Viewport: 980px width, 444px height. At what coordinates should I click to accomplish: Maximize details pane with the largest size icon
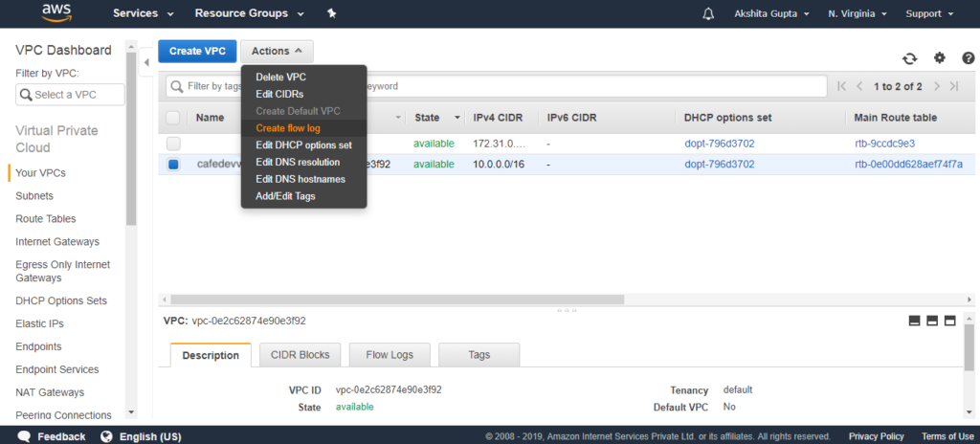[x=950, y=321]
